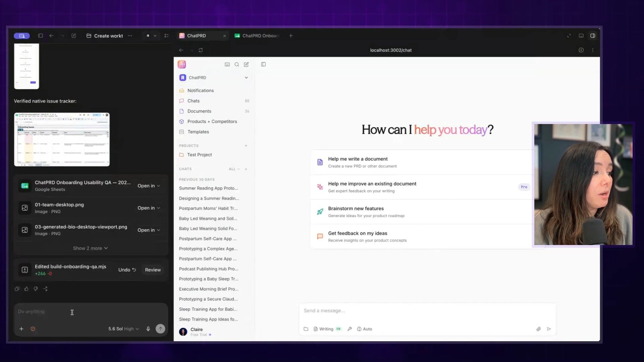Open Podcast Publishing Hub Pro... chat

(209, 269)
